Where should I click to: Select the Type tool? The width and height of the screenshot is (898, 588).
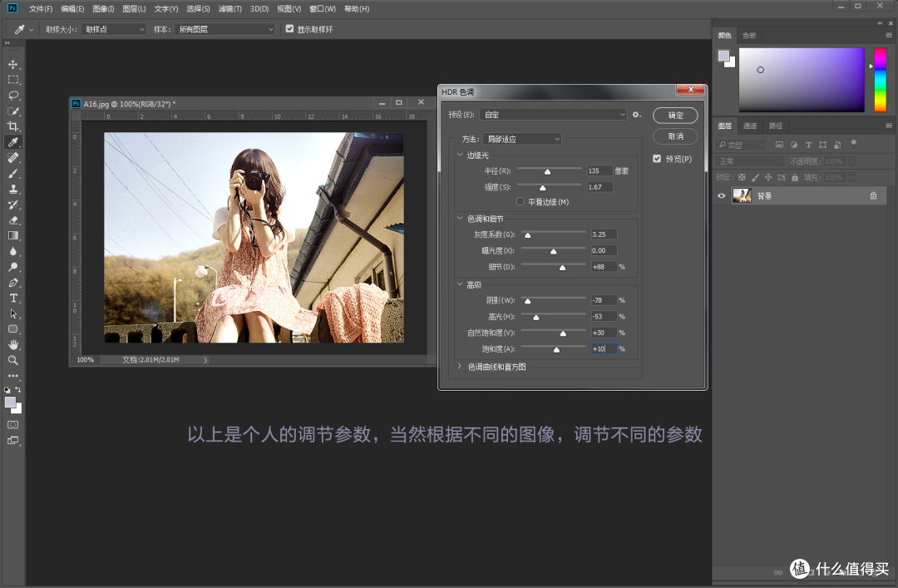tap(12, 297)
